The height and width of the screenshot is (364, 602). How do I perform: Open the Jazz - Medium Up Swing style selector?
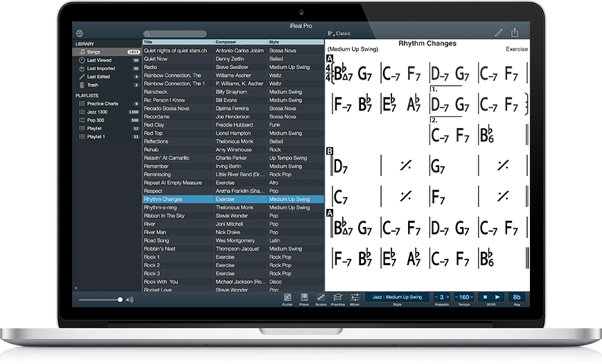(x=397, y=297)
